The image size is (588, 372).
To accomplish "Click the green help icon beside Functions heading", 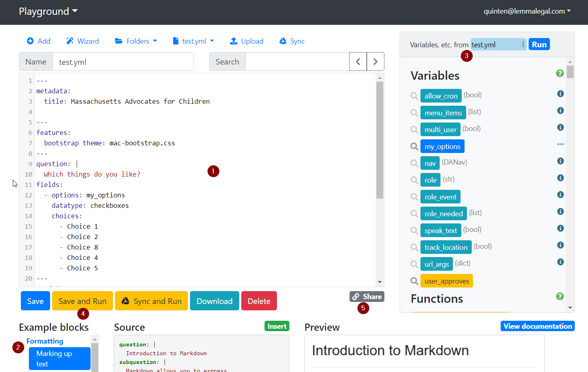I will click(x=560, y=296).
